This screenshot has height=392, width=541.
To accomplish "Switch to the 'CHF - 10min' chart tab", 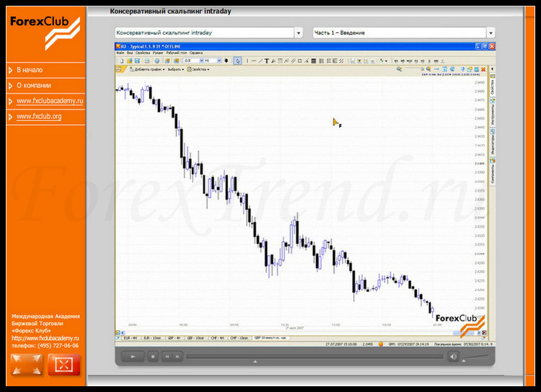I will click(239, 338).
